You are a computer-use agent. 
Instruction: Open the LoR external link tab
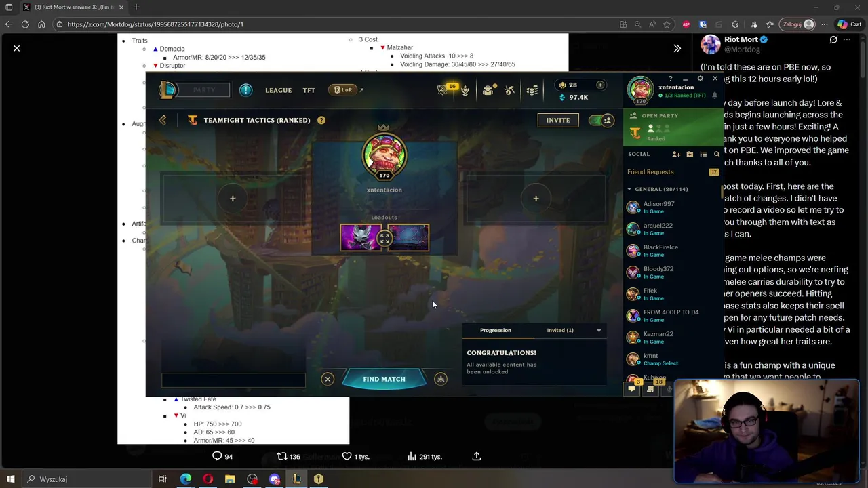[346, 89]
